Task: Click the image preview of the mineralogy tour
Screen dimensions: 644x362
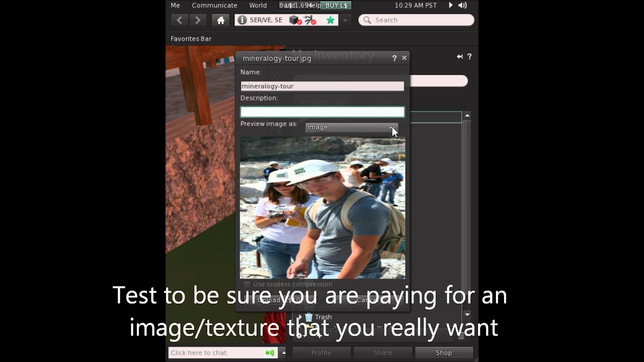Action: point(323,208)
